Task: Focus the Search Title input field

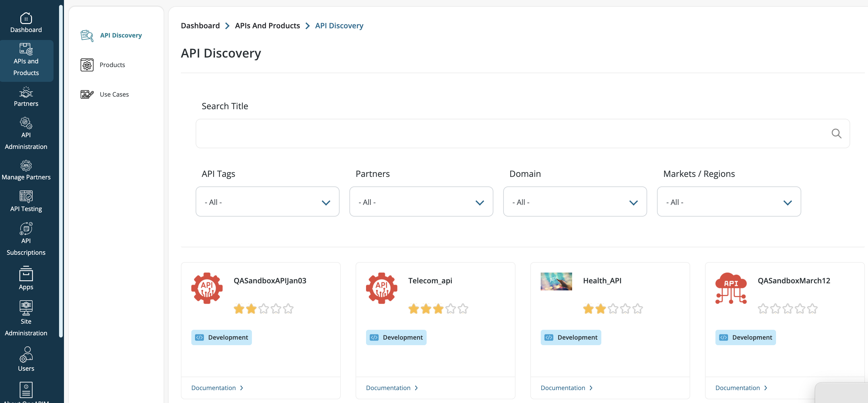Action: point(523,134)
